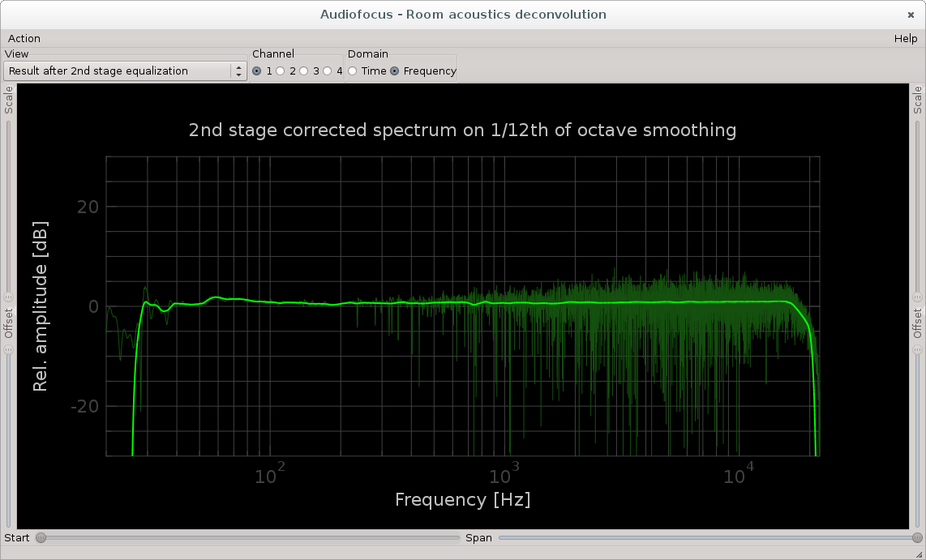Click the plot title '2nd stage corrected spectrum'
Screen dimensions: 926x560
(462, 130)
